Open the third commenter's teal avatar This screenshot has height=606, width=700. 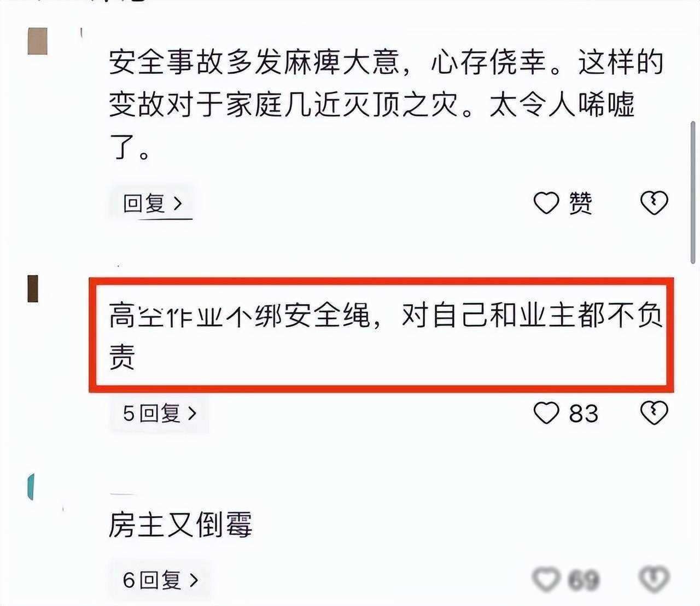tap(31, 487)
